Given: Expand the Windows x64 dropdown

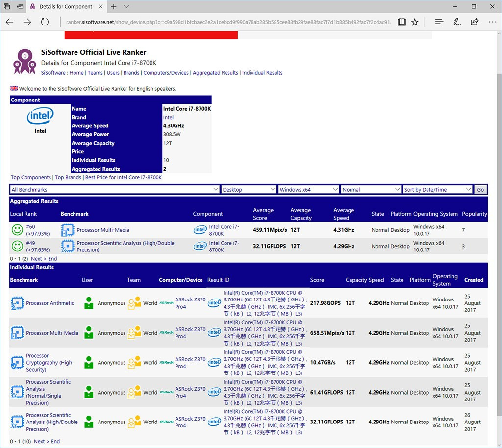Looking at the screenshot, I should pos(308,190).
